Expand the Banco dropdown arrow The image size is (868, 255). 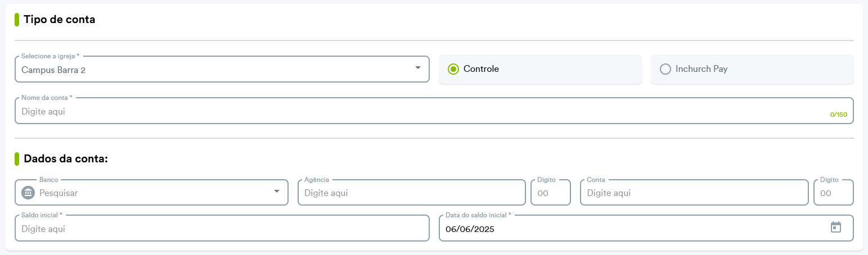click(x=277, y=192)
